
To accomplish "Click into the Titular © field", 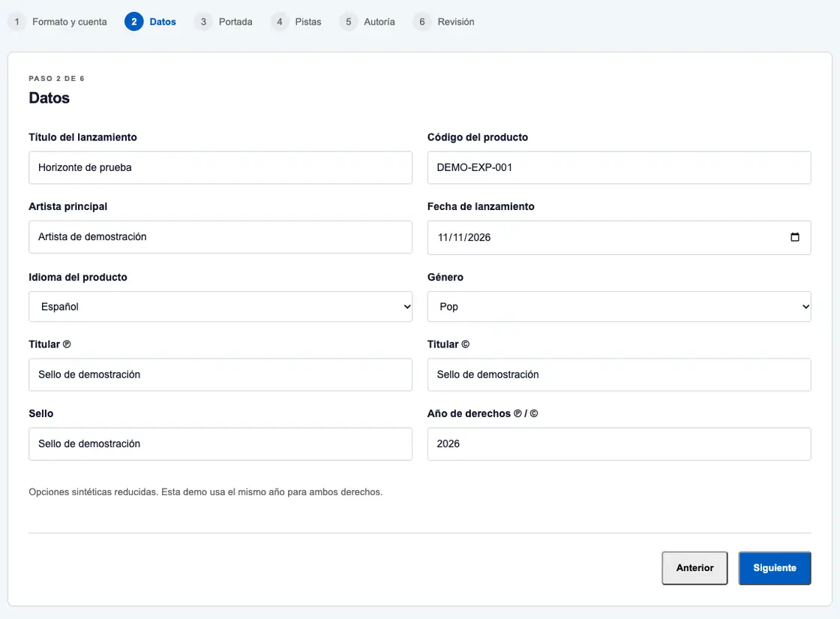I will point(619,374).
